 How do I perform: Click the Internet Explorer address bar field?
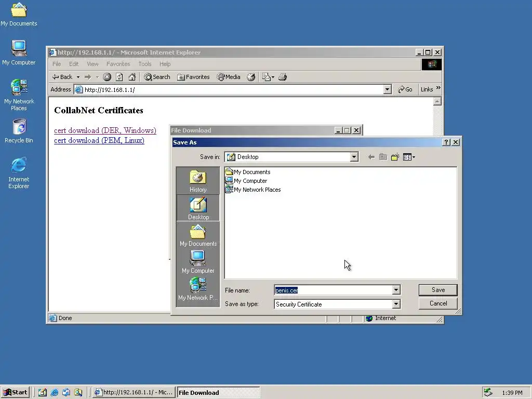click(229, 89)
